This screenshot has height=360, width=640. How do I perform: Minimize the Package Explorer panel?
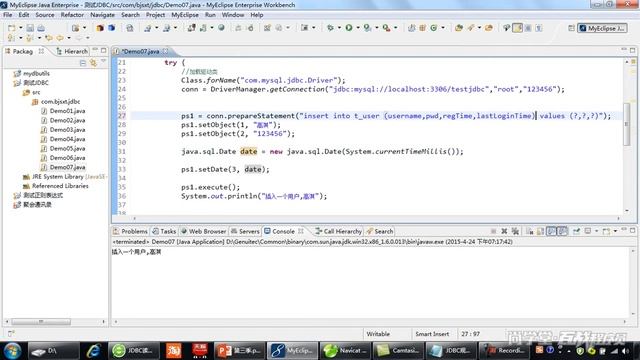(95, 50)
